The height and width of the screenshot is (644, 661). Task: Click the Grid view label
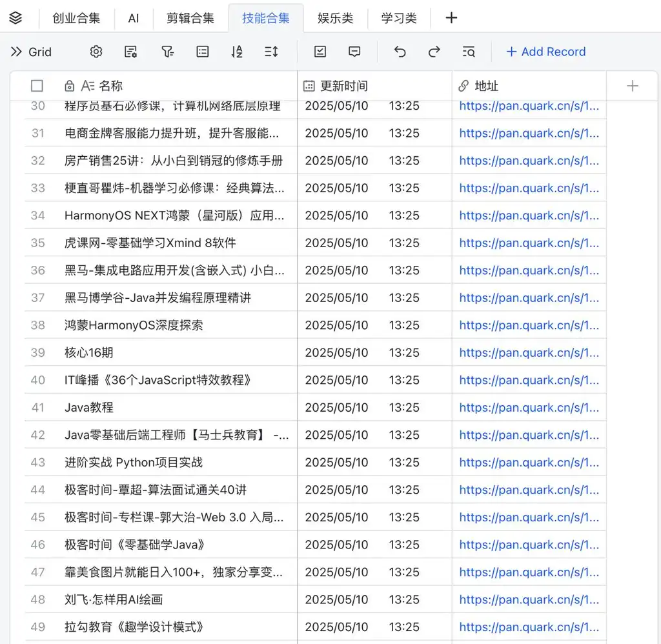point(40,52)
